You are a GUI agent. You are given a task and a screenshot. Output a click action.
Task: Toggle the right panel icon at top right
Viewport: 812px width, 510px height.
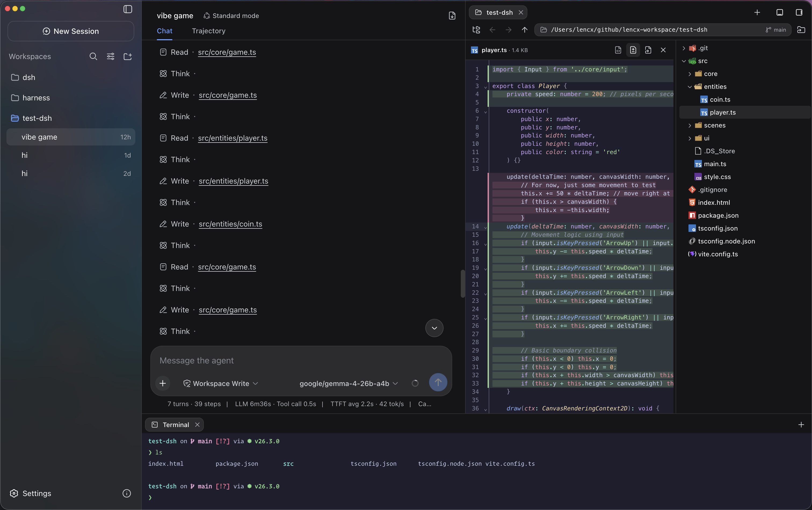click(799, 12)
